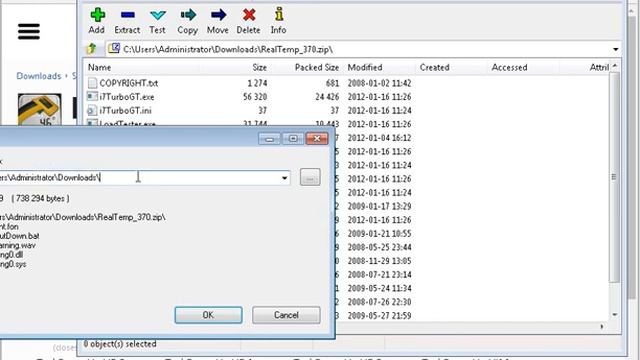Viewport: 640px width, 360px height.
Task: Click horizontal scroll right arrow in file list
Action: pos(602,327)
